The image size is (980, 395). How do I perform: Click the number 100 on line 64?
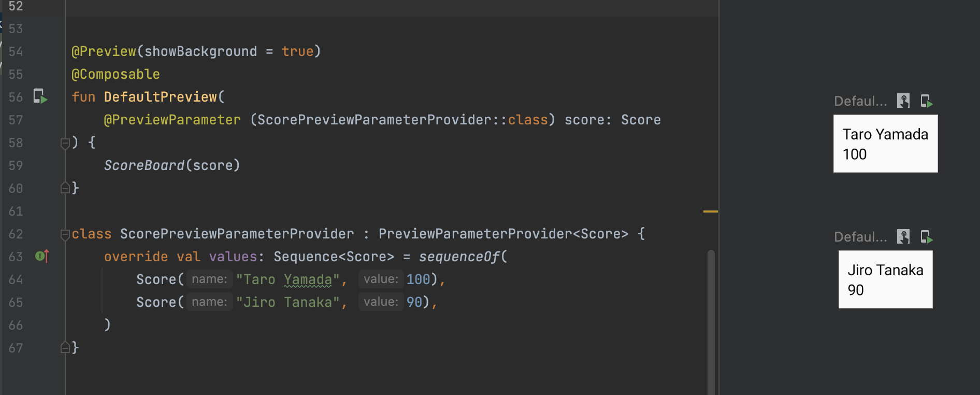click(x=418, y=279)
